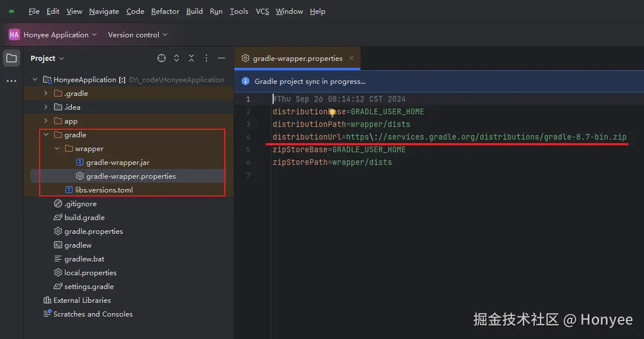Click line number 4 in gutter
Screen dimensions: 644x339
(248, 137)
